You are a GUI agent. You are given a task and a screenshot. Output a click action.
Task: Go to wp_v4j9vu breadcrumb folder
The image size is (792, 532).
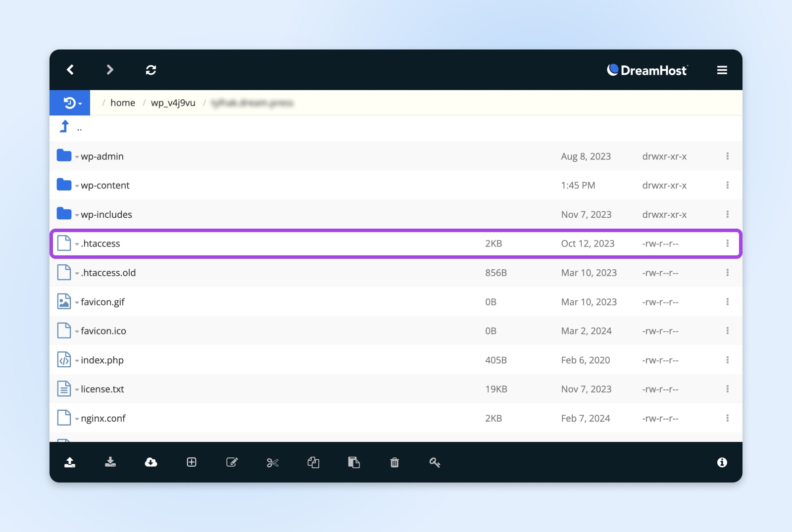click(173, 103)
